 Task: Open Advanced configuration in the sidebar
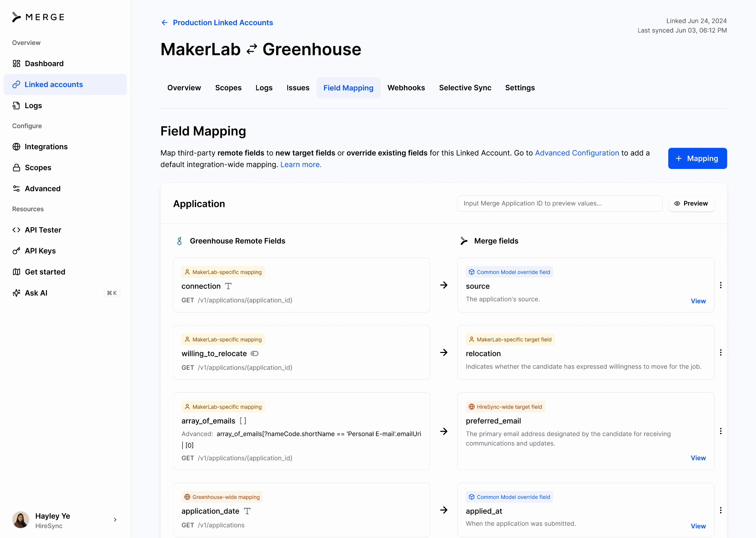point(65,188)
